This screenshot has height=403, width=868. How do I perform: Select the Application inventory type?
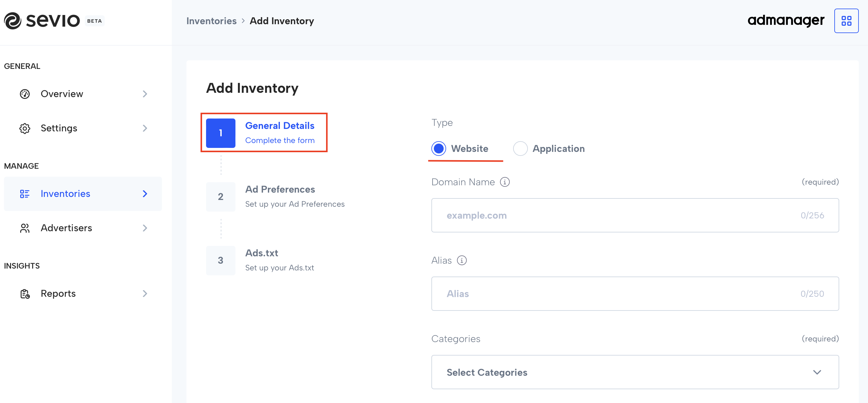tap(520, 148)
